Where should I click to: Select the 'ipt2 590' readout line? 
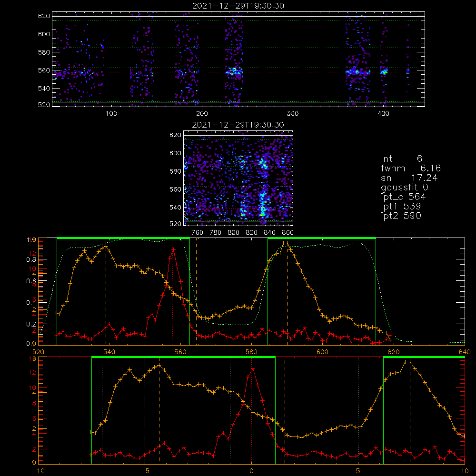(401, 216)
